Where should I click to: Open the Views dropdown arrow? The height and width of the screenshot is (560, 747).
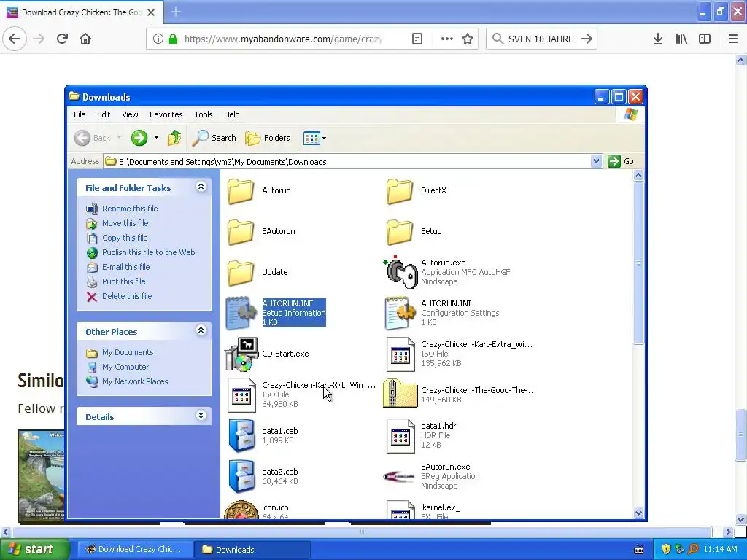click(325, 138)
